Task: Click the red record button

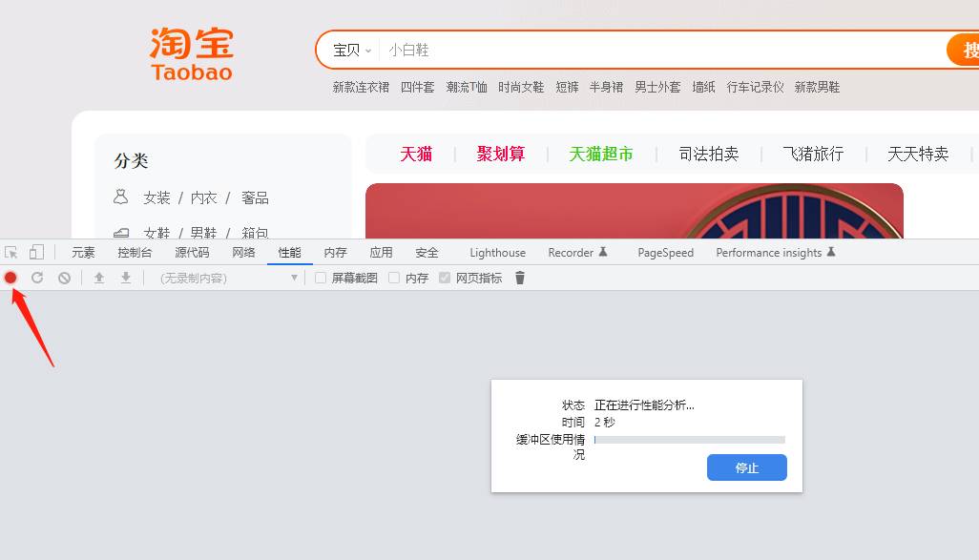Action: coord(10,278)
